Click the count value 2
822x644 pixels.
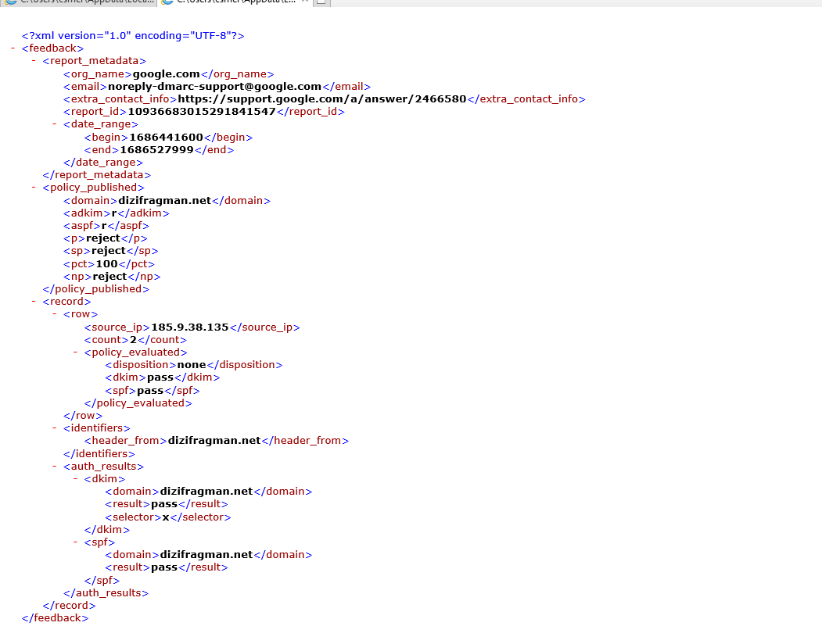coord(133,340)
